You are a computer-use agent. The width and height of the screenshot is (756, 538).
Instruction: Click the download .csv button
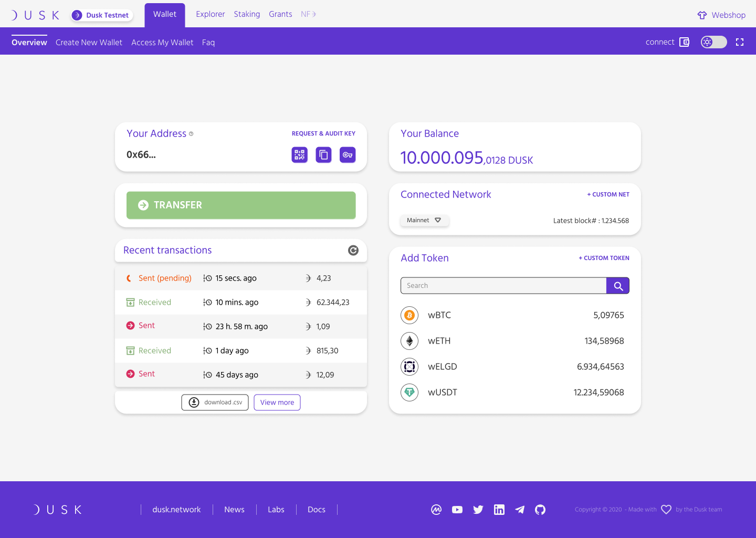pyautogui.click(x=215, y=402)
